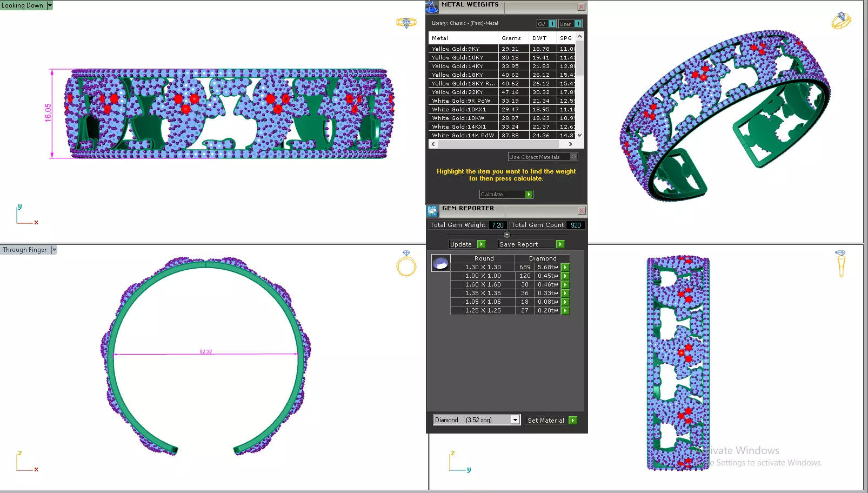The image size is (868, 493).
Task: Select White Gold:10KX1 row
Action: [502, 110]
